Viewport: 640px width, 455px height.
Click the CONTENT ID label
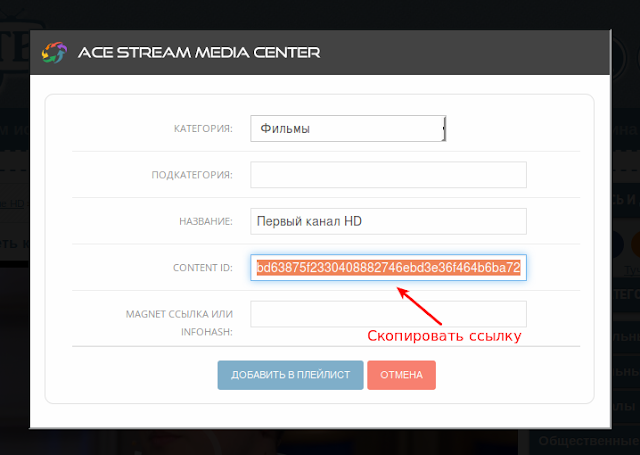[x=203, y=268]
